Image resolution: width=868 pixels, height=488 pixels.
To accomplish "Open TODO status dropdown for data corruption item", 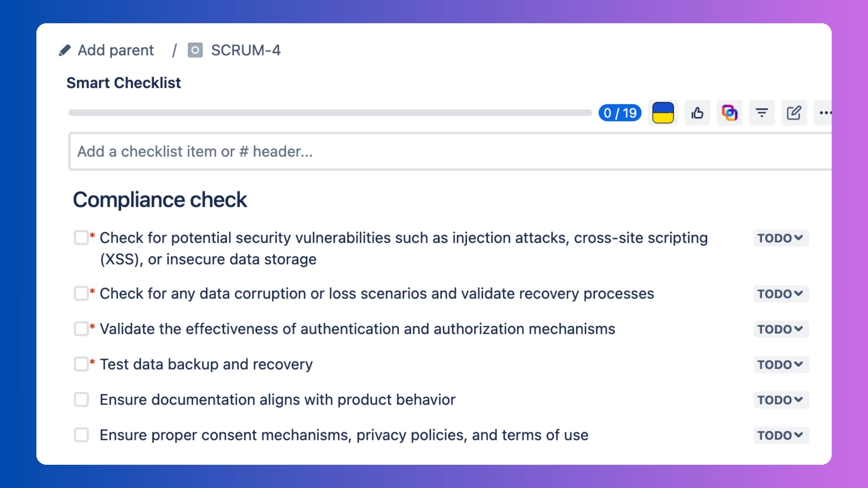I will [781, 294].
